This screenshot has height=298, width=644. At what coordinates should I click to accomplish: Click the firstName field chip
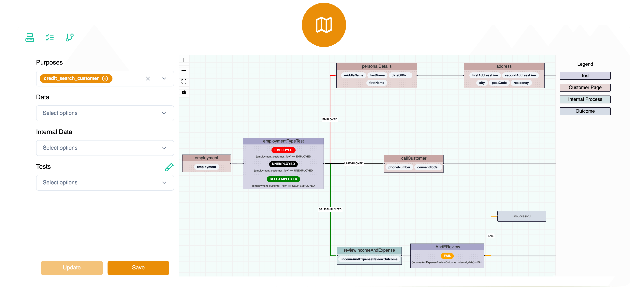tap(376, 83)
